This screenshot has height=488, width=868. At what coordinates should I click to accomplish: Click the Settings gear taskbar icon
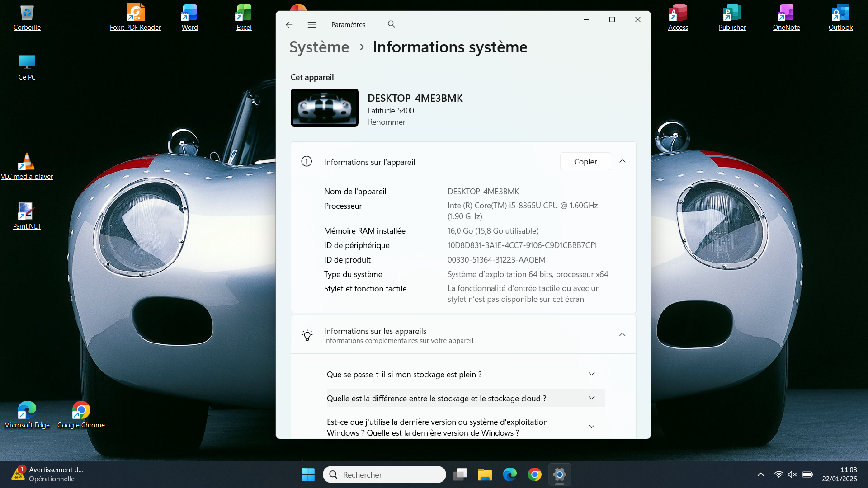pyautogui.click(x=560, y=474)
